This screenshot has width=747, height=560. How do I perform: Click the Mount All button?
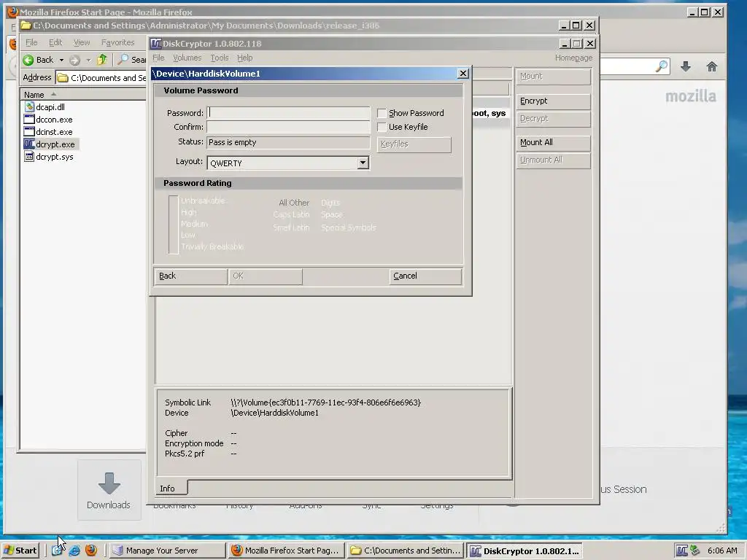(553, 142)
